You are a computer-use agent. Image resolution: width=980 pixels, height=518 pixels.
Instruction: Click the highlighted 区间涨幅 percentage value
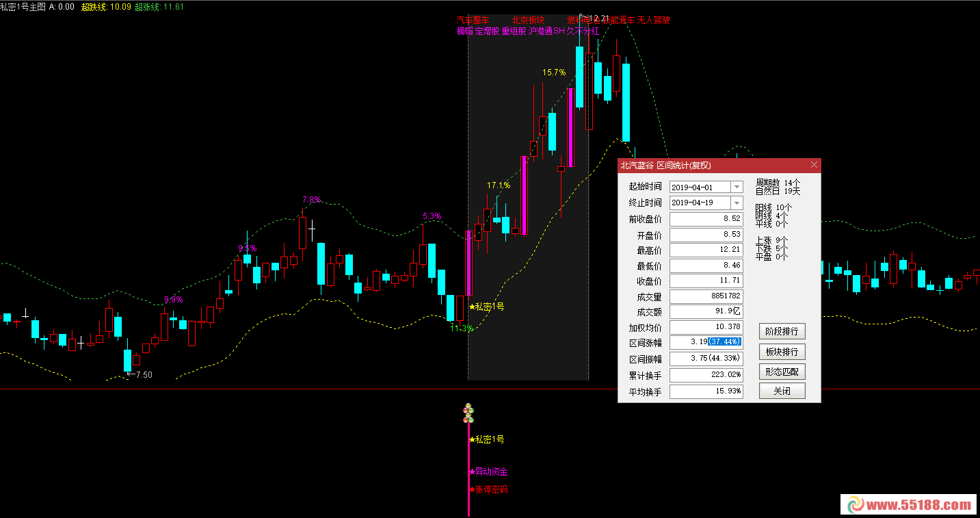pos(723,341)
